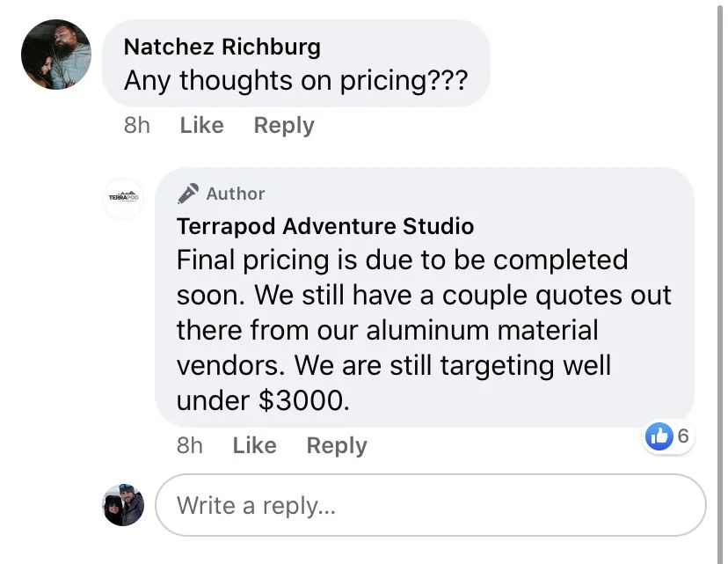Screen dimensions: 728x564
Task: View the reaction count of 6
Action: tap(682, 435)
